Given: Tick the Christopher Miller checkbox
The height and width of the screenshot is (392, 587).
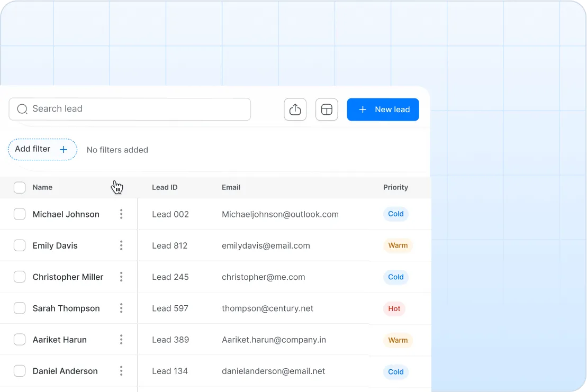Looking at the screenshot, I should tap(20, 277).
